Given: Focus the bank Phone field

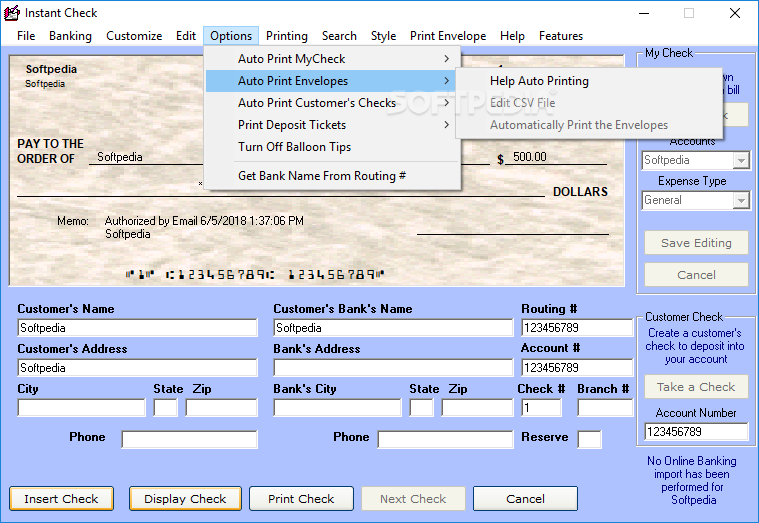Looking at the screenshot, I should (x=445, y=439).
